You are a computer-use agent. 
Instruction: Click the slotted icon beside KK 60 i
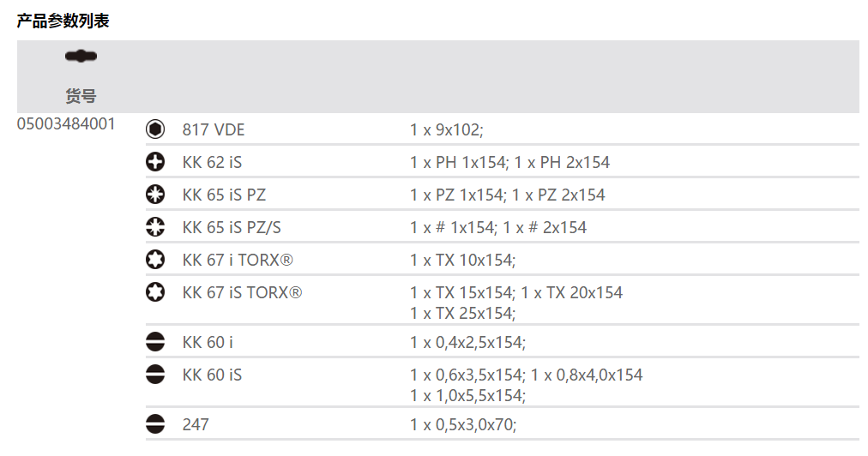pyautogui.click(x=155, y=342)
